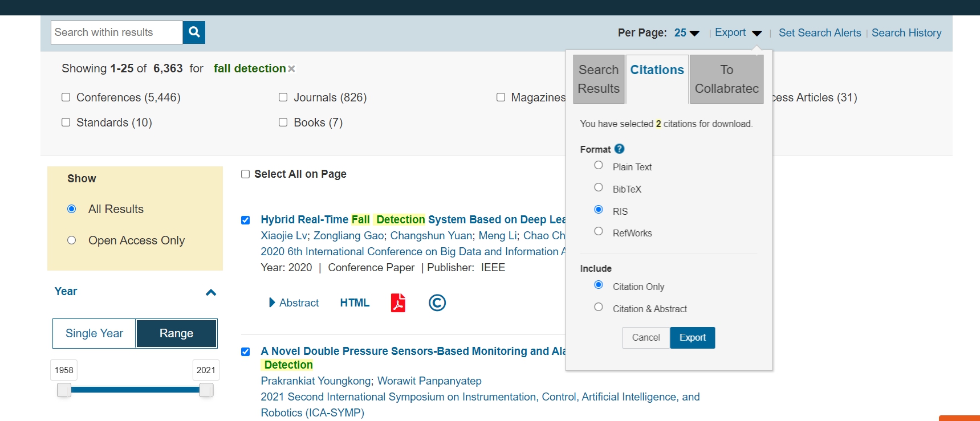
Task: Switch to the To Collabratec tab
Action: 726,79
